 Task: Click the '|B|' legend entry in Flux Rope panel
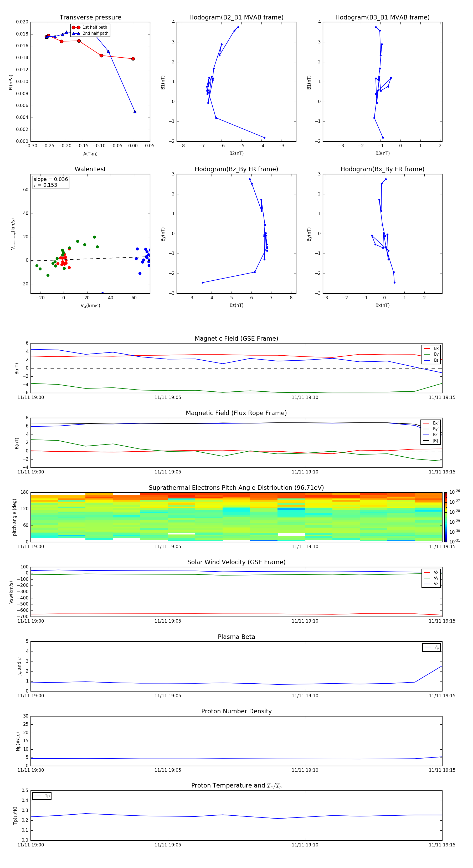pos(431,441)
